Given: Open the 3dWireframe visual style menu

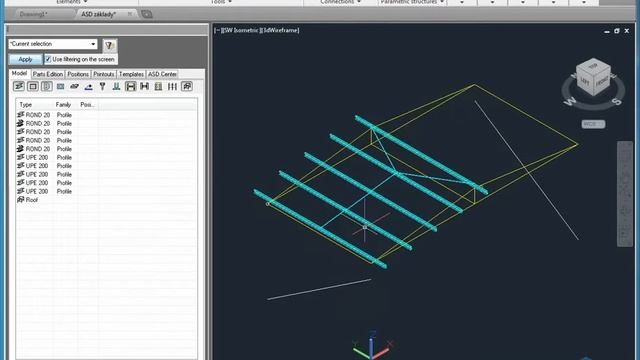Looking at the screenshot, I should (x=280, y=30).
